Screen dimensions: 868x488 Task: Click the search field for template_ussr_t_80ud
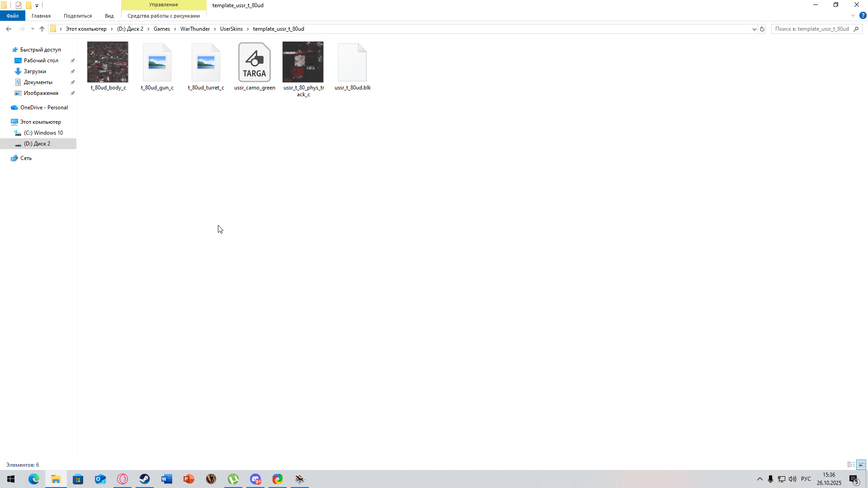point(811,29)
